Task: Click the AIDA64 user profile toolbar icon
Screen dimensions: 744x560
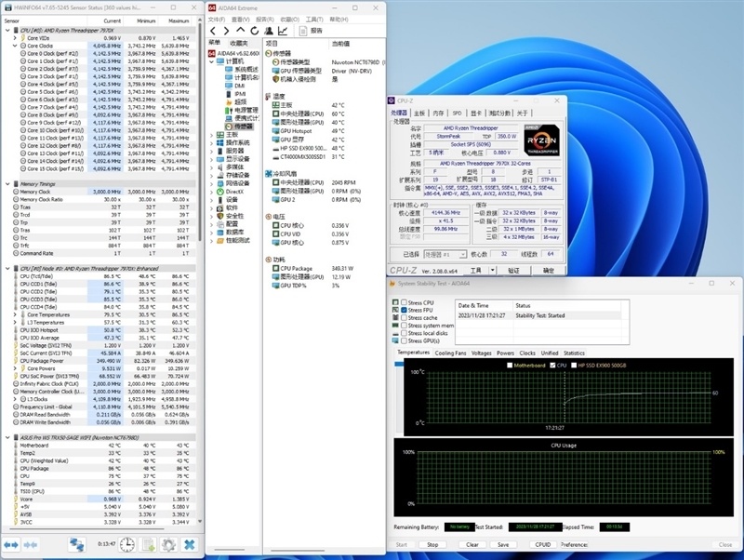Action: tap(268, 30)
